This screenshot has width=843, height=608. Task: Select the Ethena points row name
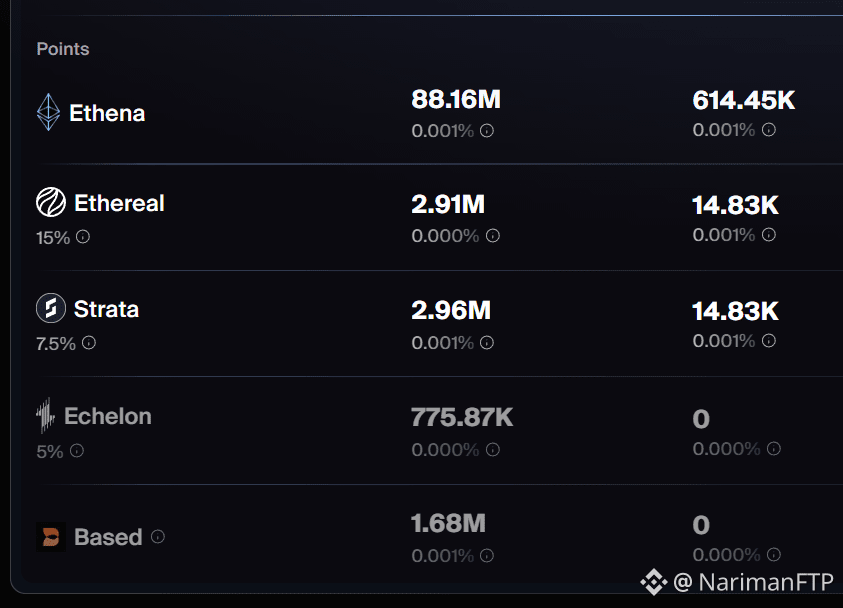point(107,113)
